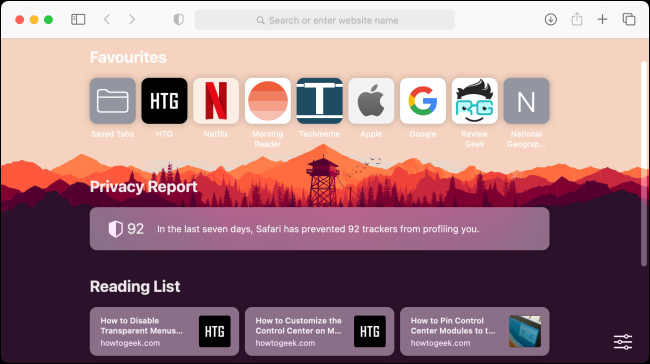Open the Share menu icon
The height and width of the screenshot is (364, 650).
(577, 19)
